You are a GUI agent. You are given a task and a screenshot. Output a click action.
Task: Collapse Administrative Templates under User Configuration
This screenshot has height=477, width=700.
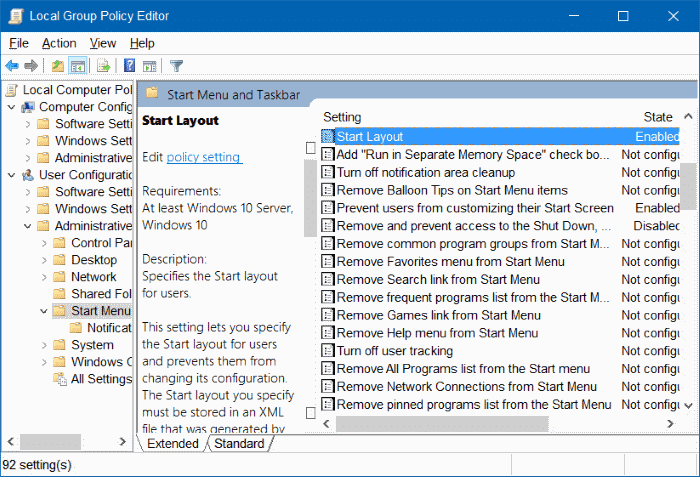(x=28, y=226)
